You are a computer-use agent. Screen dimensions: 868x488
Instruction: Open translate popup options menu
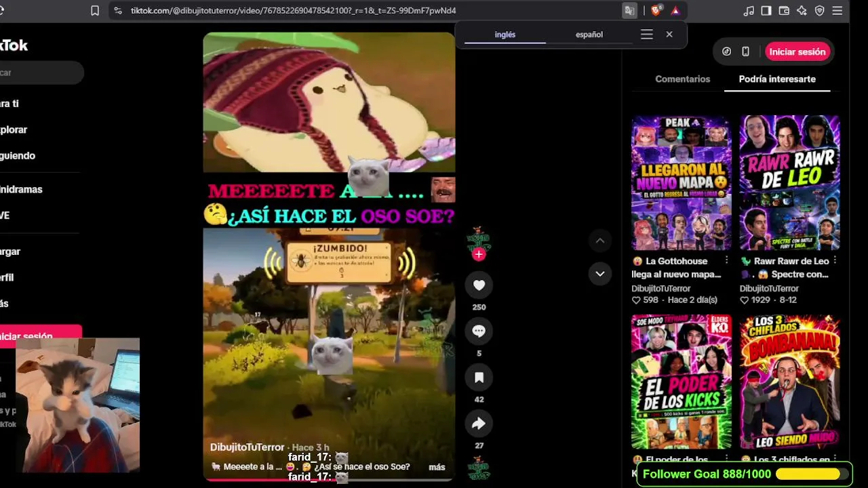click(x=647, y=35)
